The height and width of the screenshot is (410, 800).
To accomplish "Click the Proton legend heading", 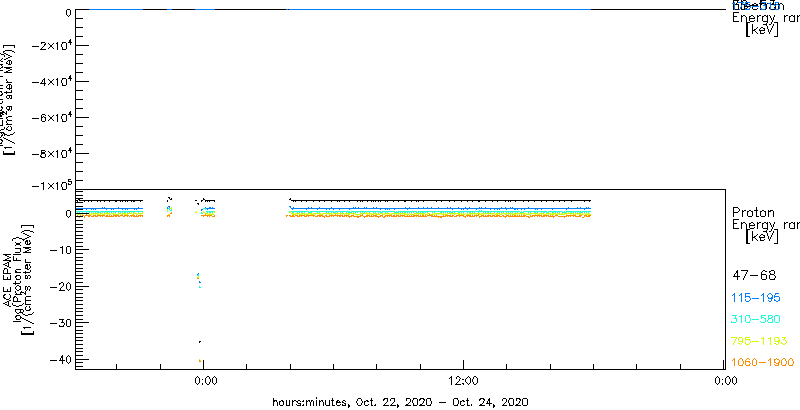I will point(753,212).
